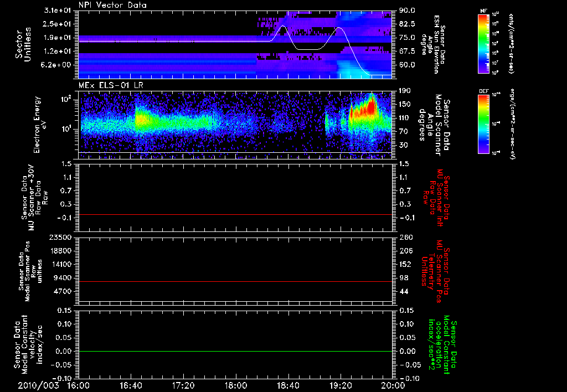Click the '16:00' time axis label
The width and height of the screenshot is (567, 392).
pos(79,385)
